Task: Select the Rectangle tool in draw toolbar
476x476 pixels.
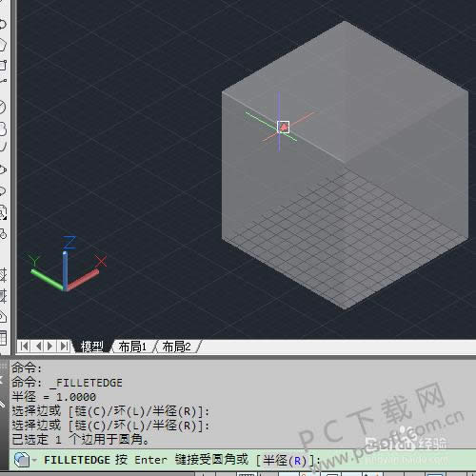Action: pos(2,66)
